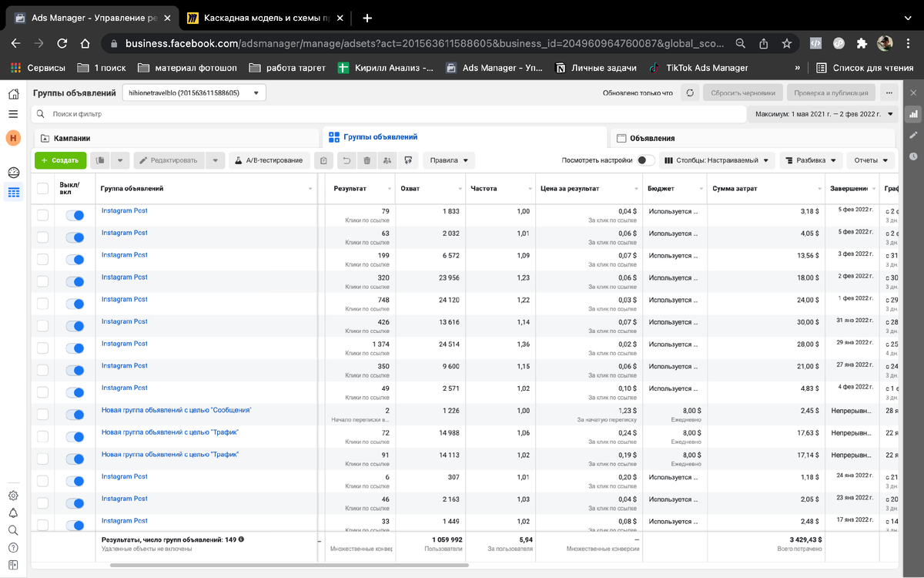Click the orange H account avatar
Image resolution: width=924 pixels, height=578 pixels.
tap(13, 138)
